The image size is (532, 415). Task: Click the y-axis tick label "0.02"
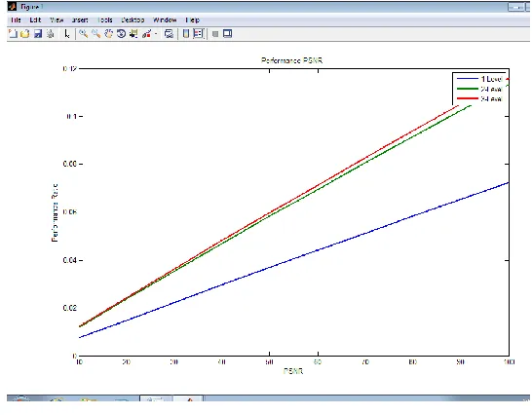pyautogui.click(x=70, y=308)
